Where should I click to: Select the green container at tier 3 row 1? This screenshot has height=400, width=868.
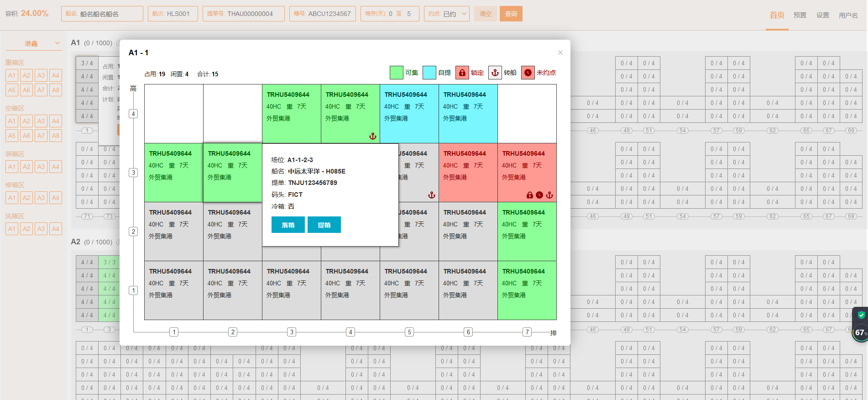tap(174, 173)
